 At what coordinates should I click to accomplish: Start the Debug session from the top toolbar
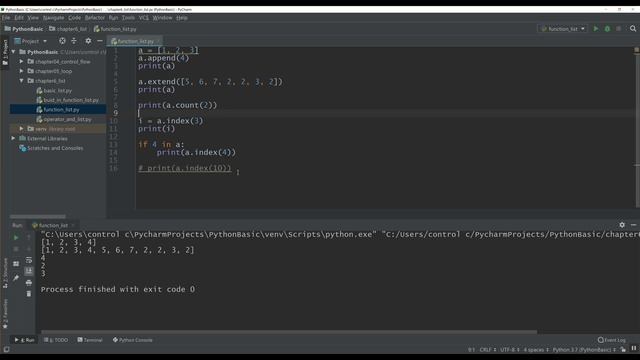coord(607,29)
